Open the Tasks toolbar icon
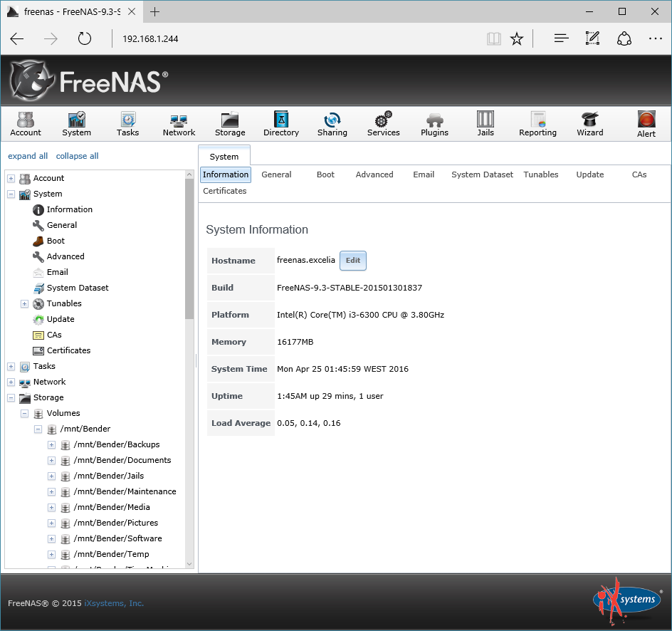 tap(127, 124)
